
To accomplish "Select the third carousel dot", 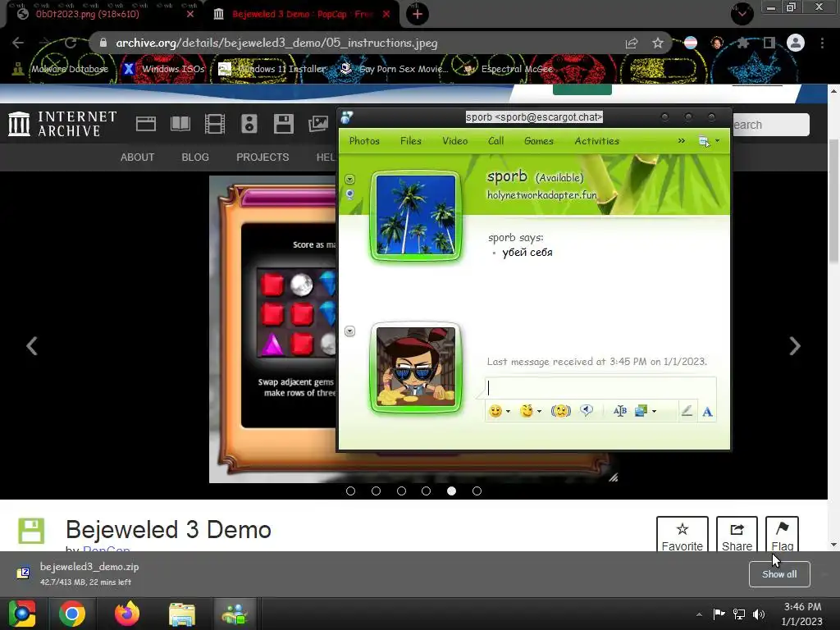I will [x=401, y=491].
